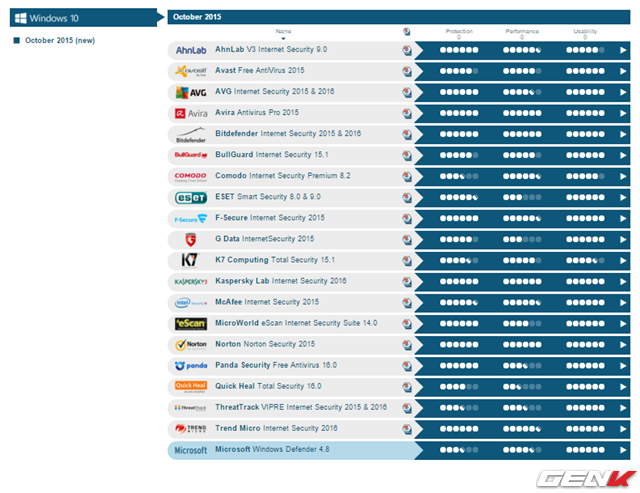This screenshot has height=493, width=640.
Task: Expand Avira row with right arrow
Action: pyautogui.click(x=623, y=113)
